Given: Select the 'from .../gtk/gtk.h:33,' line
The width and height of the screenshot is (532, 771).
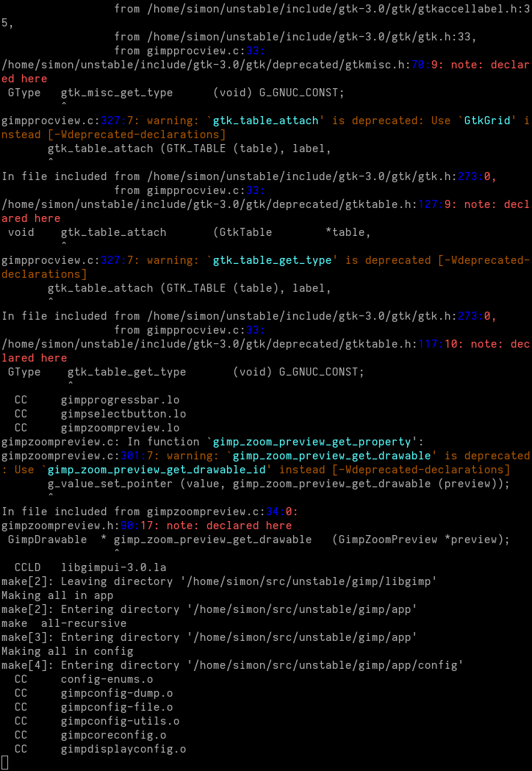Looking at the screenshot, I should pos(295,37).
